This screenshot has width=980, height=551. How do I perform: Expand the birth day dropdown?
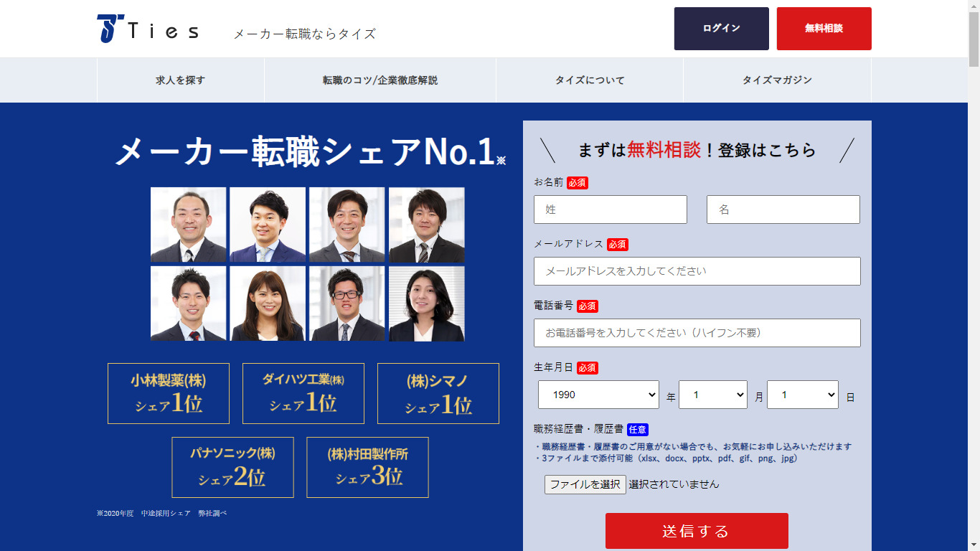(x=803, y=395)
